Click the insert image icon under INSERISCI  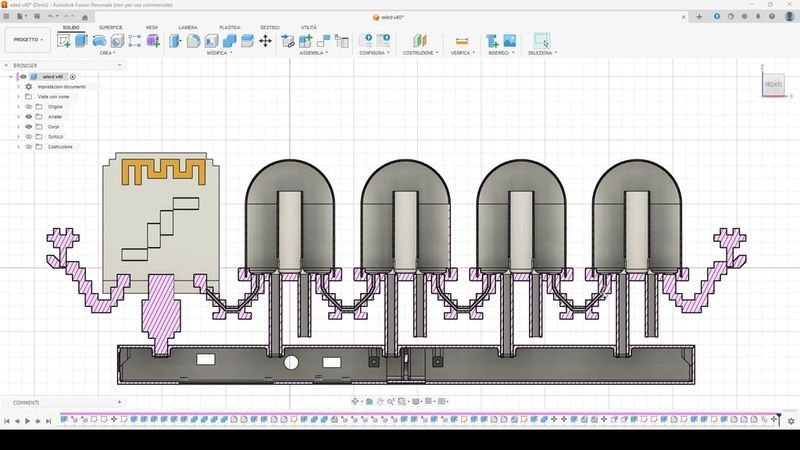click(x=509, y=41)
